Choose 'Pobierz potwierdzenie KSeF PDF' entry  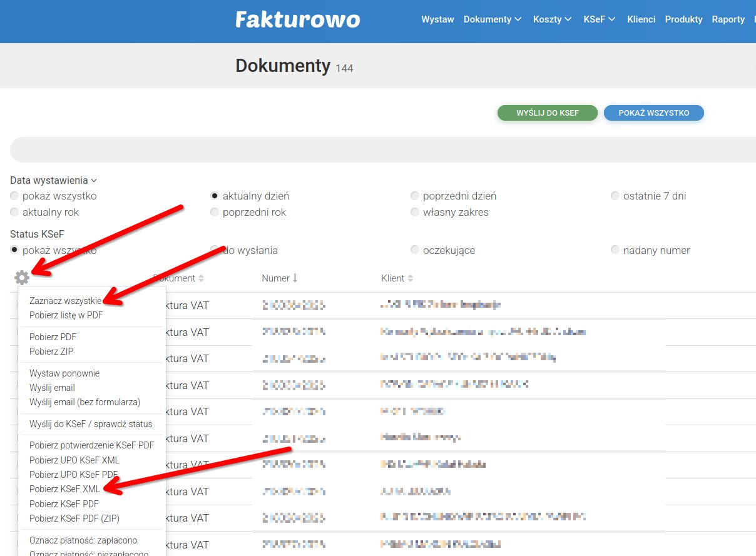click(x=92, y=446)
